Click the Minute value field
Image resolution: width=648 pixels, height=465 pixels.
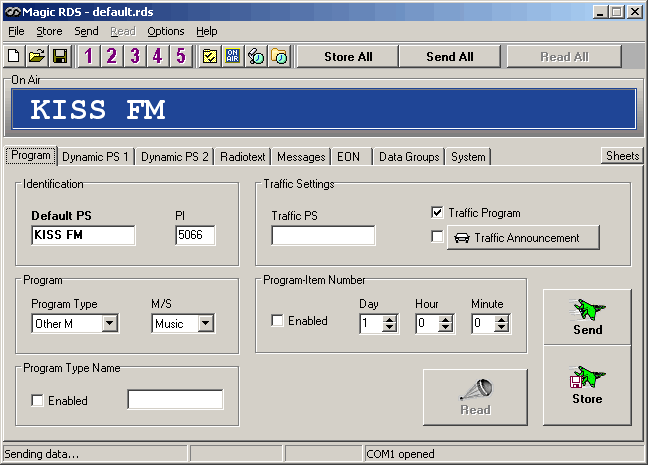(x=483, y=324)
